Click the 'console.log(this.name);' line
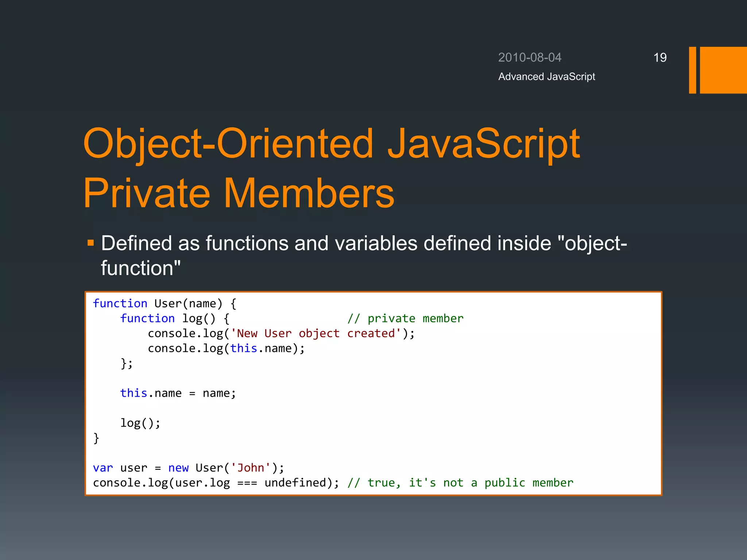The image size is (747, 560). [x=226, y=348]
